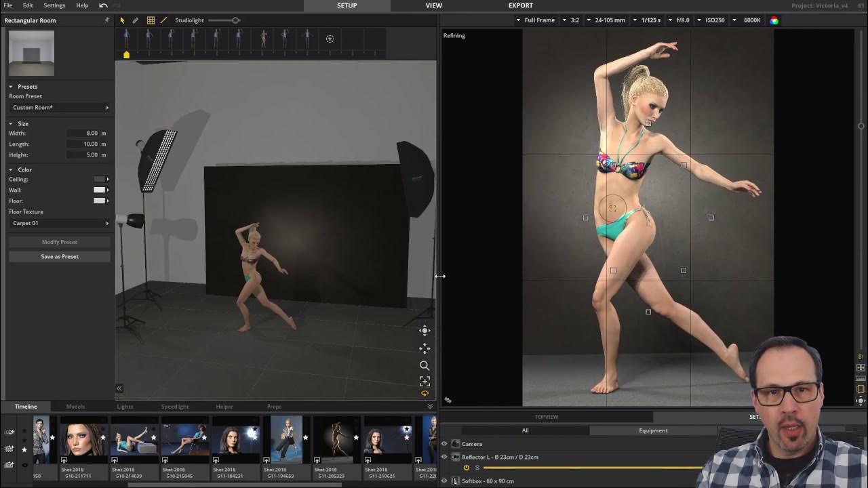Toggle Camera visibility eye
This screenshot has width=868, height=488.
click(445, 444)
